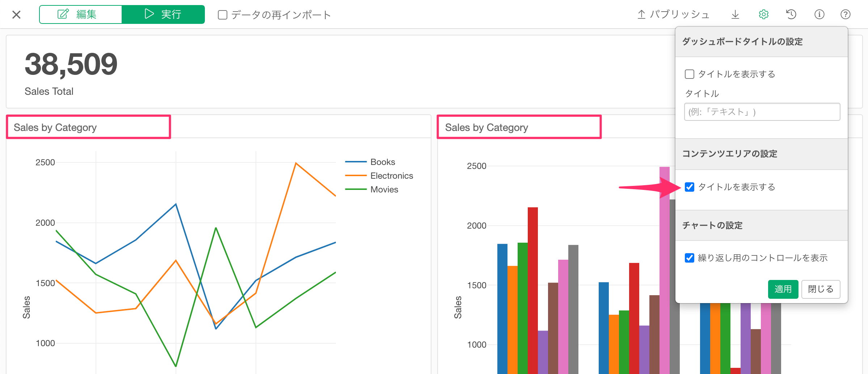The height and width of the screenshot is (374, 868).
Task: Click the info circle icon
Action: click(819, 14)
